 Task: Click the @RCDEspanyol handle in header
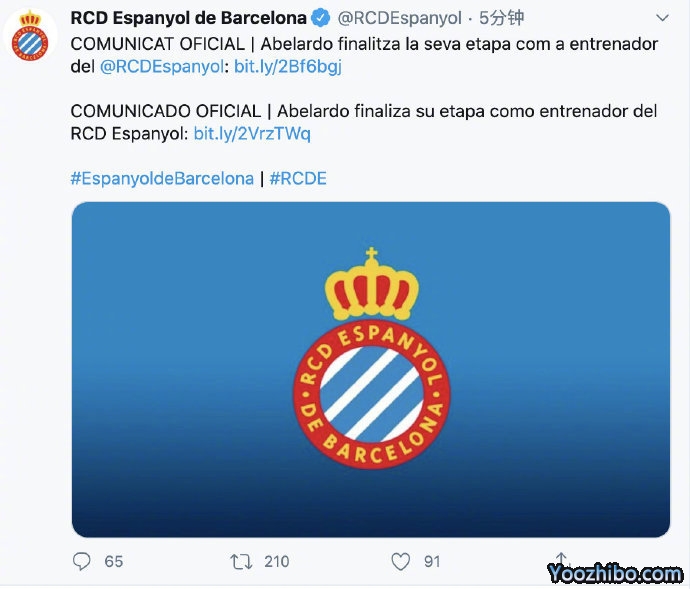point(400,18)
